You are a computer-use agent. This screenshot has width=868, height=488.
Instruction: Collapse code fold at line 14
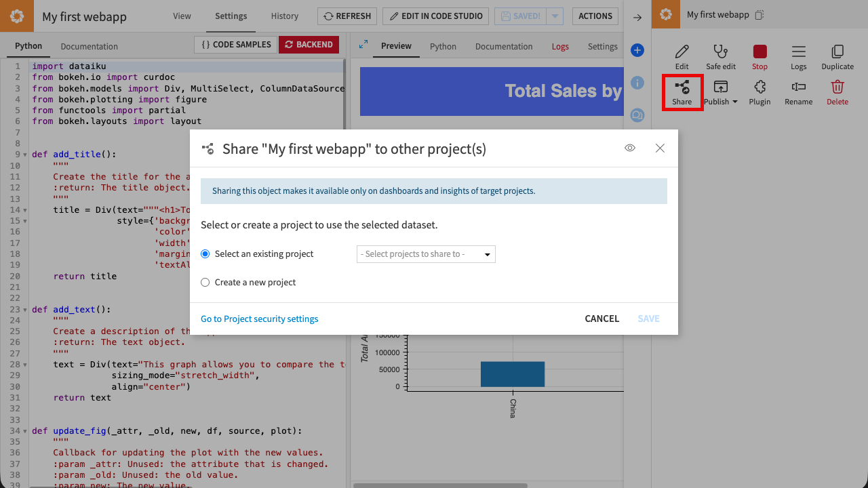click(x=26, y=210)
